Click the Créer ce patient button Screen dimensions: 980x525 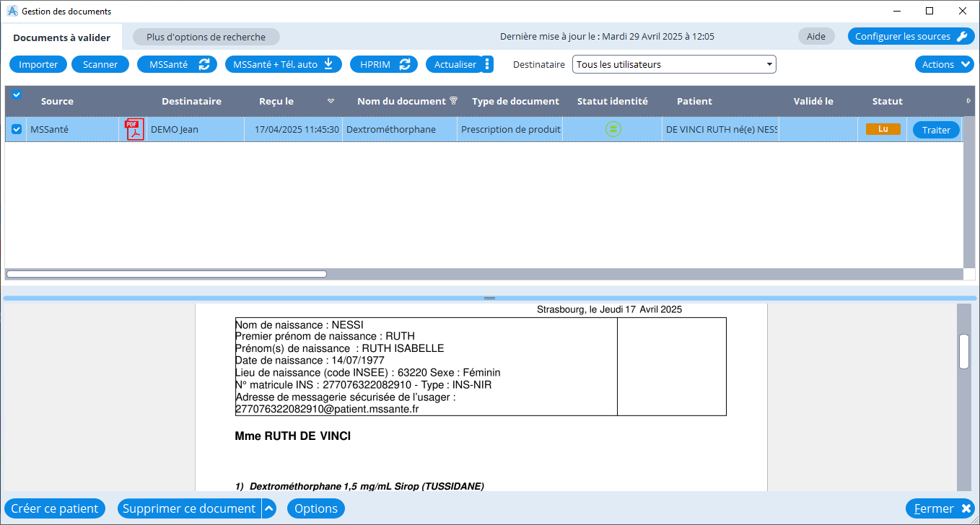(55, 508)
